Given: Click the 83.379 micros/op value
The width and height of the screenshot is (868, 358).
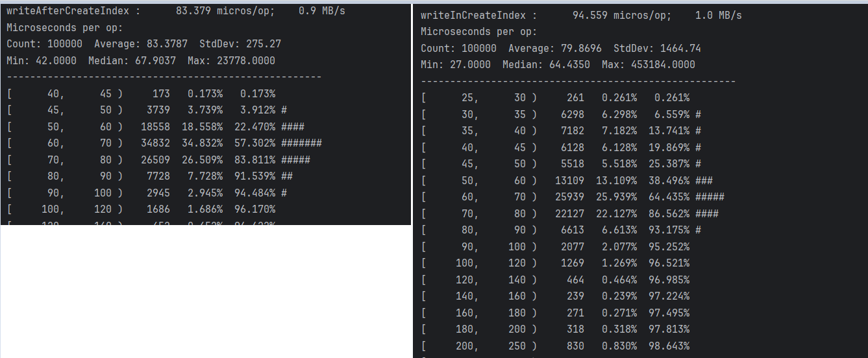Looking at the screenshot, I should (x=225, y=11).
